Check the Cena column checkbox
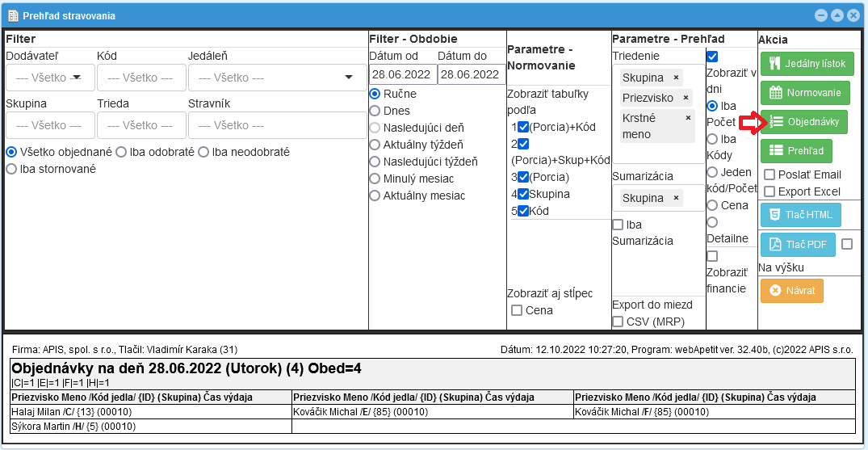 tap(517, 310)
